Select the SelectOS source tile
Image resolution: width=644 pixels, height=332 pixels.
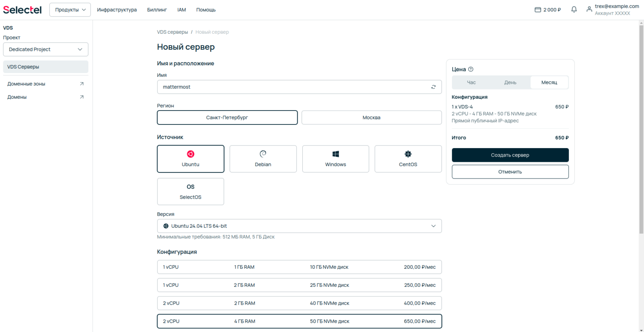tap(190, 192)
